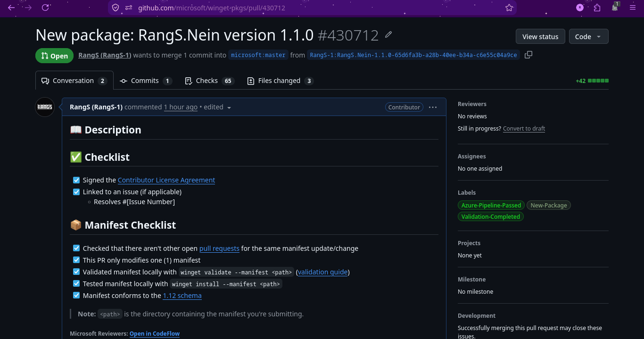
Task: Click Convert to draft link
Action: [524, 128]
